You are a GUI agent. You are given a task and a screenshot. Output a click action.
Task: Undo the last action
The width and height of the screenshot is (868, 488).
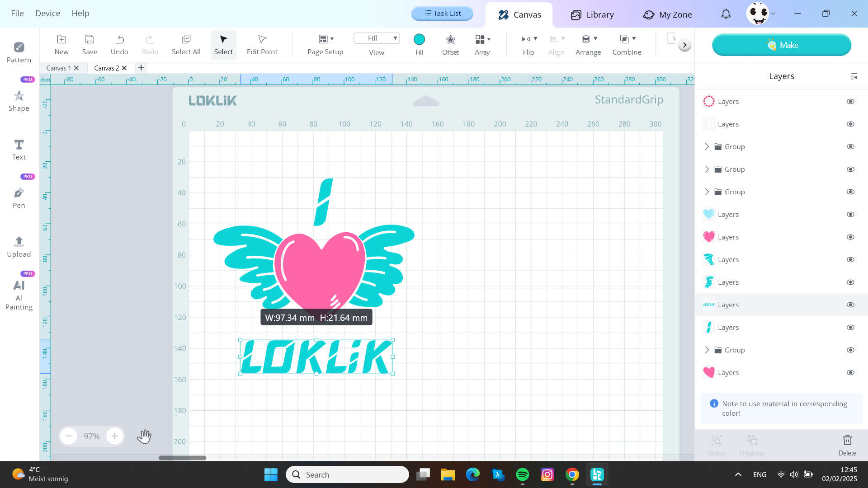[x=119, y=45]
